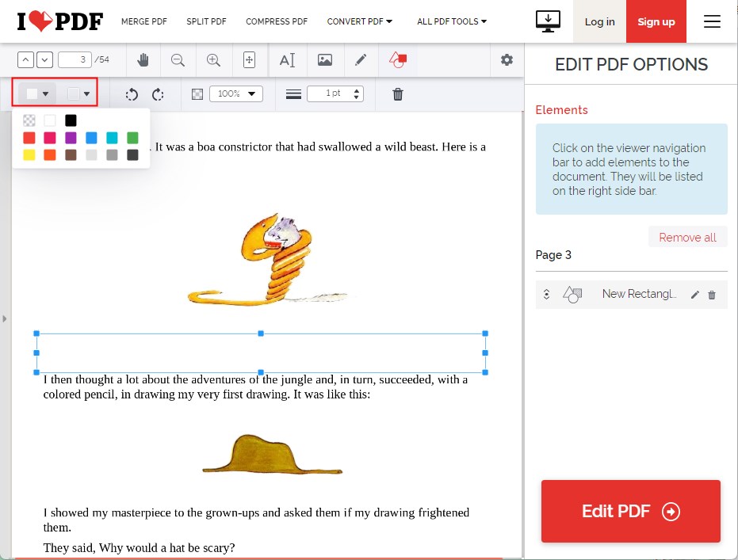Download the desktop app icon

[548, 21]
